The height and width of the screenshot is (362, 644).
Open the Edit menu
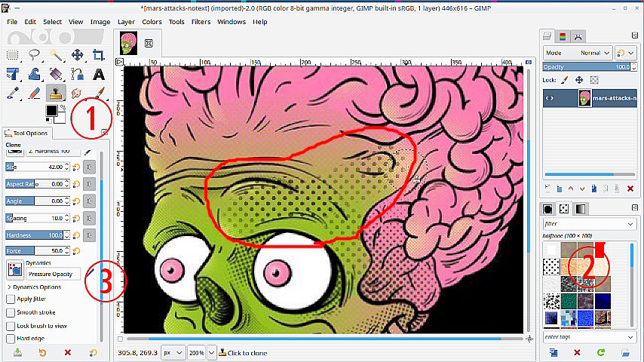coord(30,22)
